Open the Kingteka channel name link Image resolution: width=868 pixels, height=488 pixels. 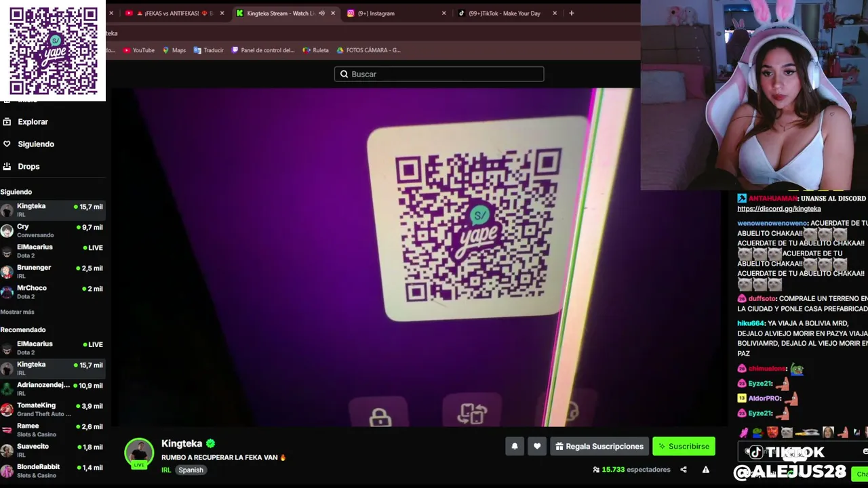pos(182,443)
